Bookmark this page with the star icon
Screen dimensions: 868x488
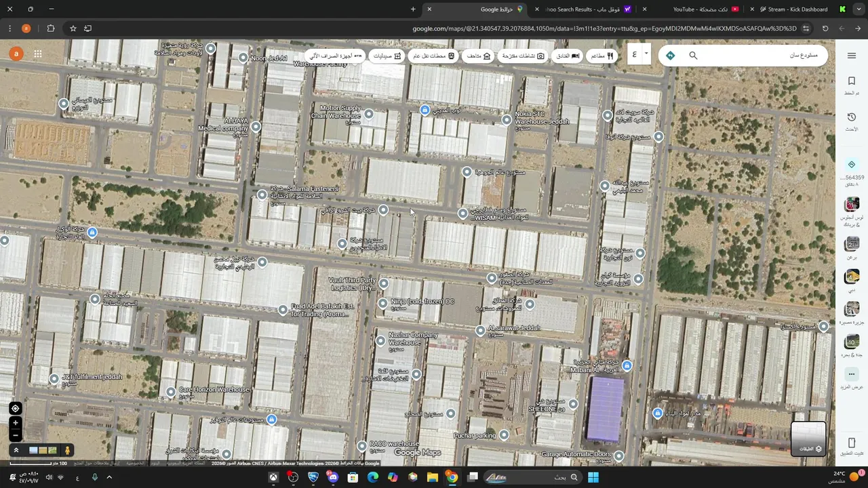tap(73, 28)
